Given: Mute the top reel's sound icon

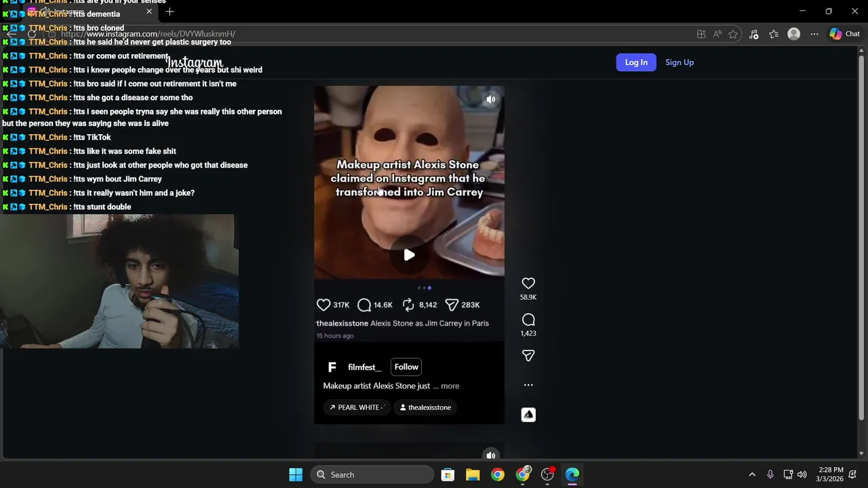Looking at the screenshot, I should pos(491,100).
